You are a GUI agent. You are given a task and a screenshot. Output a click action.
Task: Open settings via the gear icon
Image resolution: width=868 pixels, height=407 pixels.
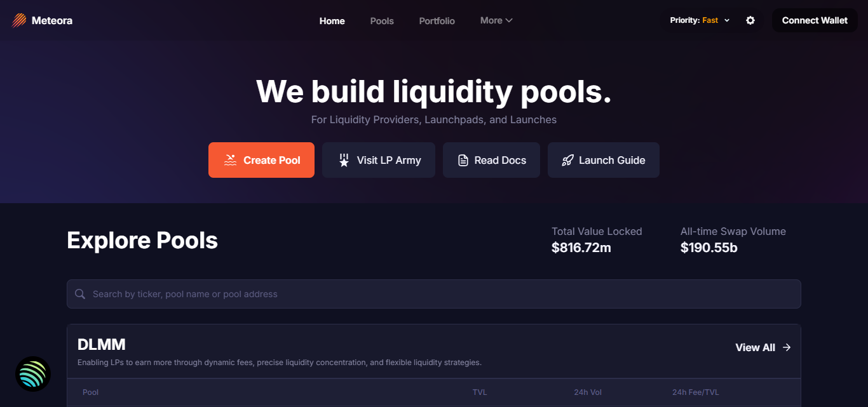click(x=750, y=20)
